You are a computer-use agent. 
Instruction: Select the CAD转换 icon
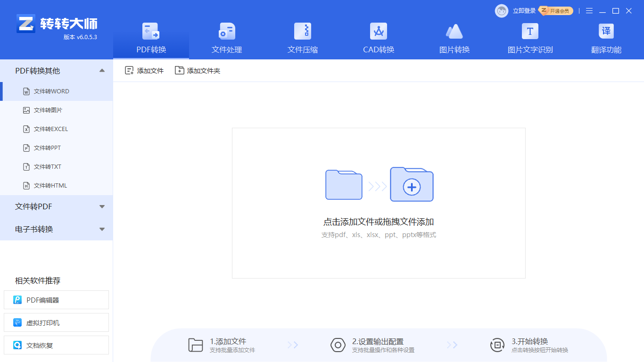coord(378,31)
